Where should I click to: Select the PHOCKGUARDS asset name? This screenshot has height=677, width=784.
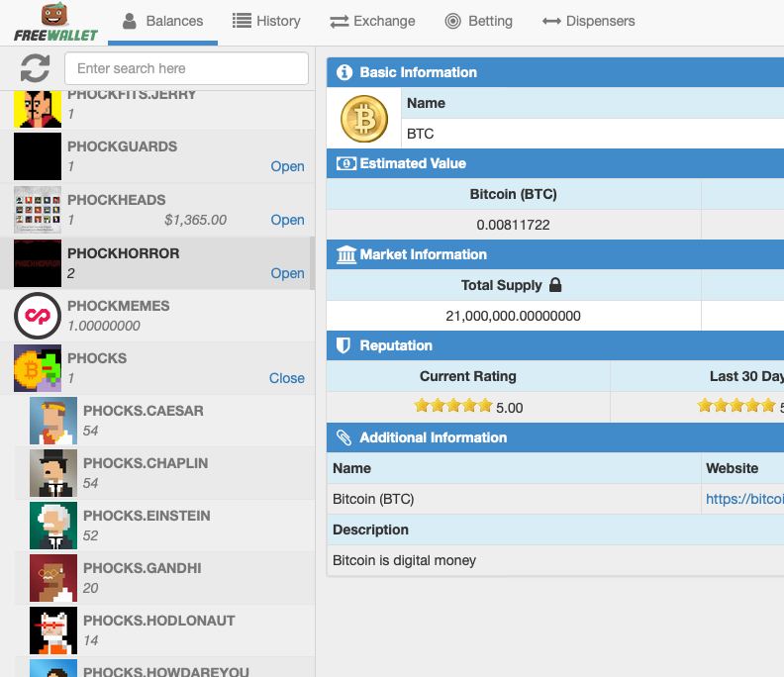tap(123, 146)
